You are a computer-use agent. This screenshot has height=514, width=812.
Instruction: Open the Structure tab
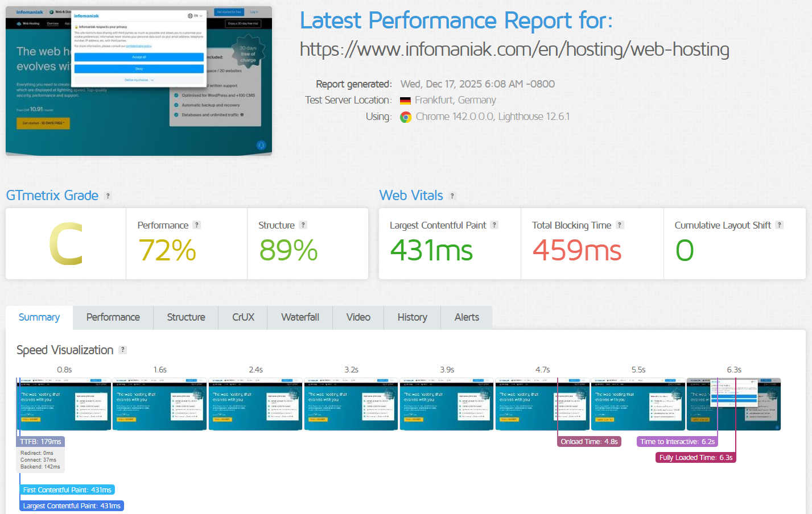coord(186,317)
